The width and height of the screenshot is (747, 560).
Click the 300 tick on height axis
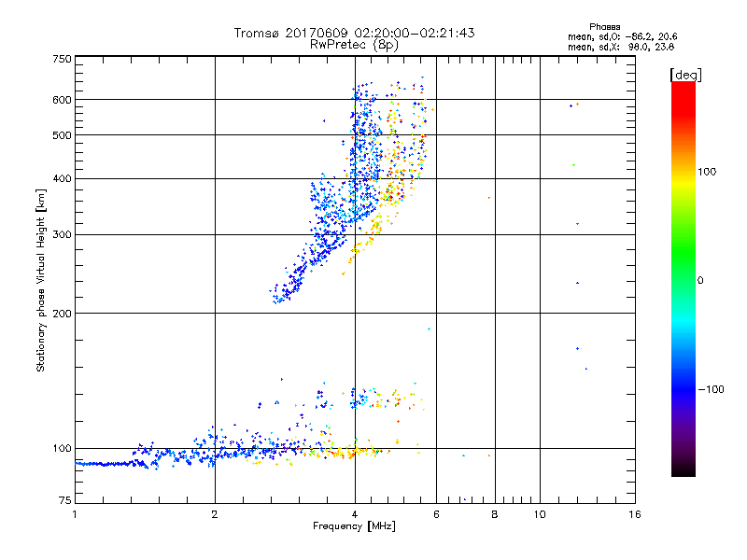62,234
